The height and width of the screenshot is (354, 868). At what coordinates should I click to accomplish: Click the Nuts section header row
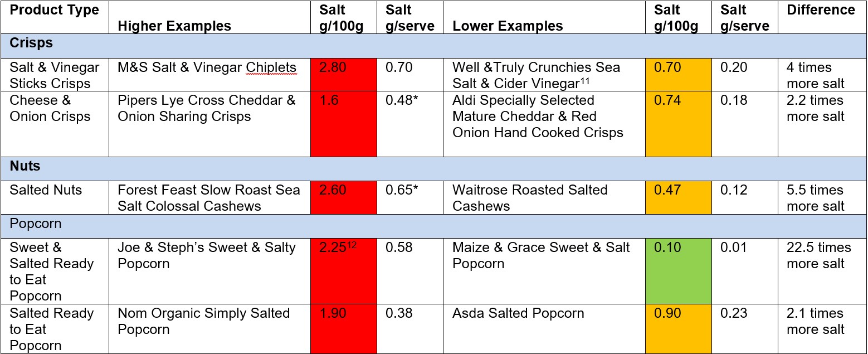pos(433,169)
